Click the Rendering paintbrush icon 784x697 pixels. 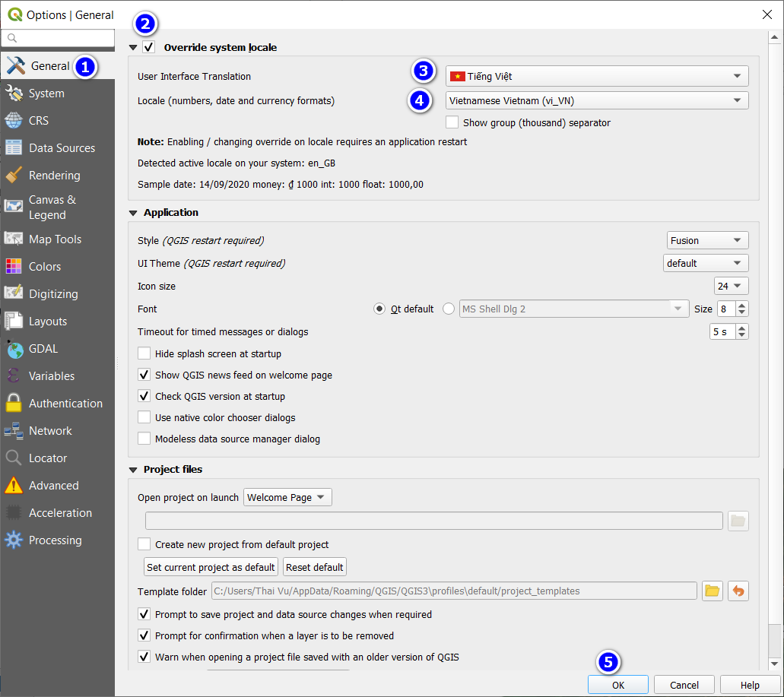pos(14,175)
